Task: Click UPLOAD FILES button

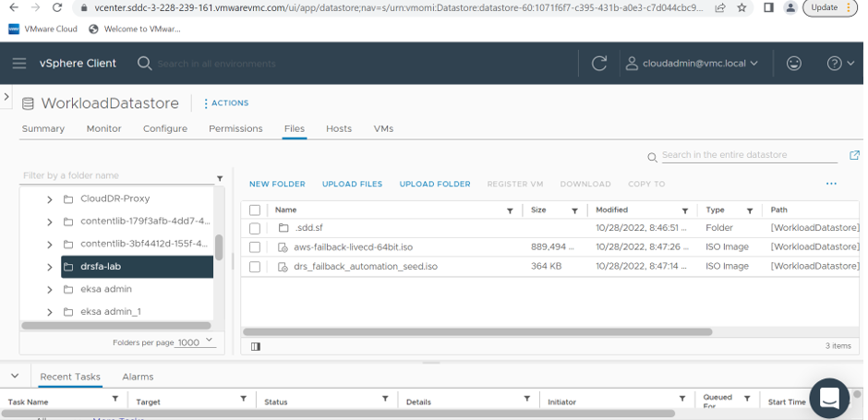Action: pyautogui.click(x=352, y=184)
